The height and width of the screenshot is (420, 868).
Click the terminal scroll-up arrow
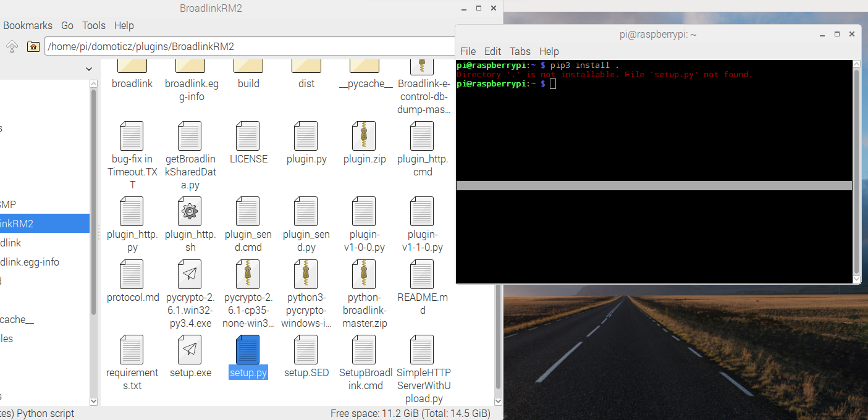(x=856, y=64)
